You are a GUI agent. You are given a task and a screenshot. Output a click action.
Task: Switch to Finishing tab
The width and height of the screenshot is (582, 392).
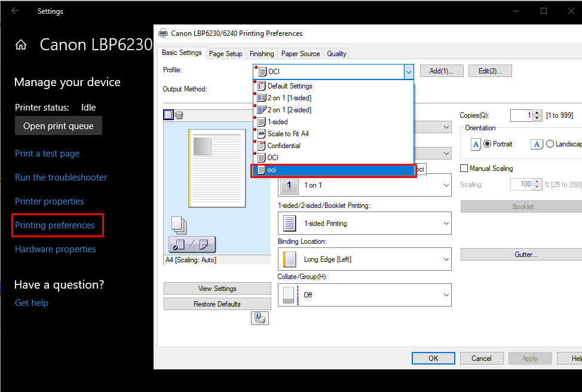[x=262, y=54]
